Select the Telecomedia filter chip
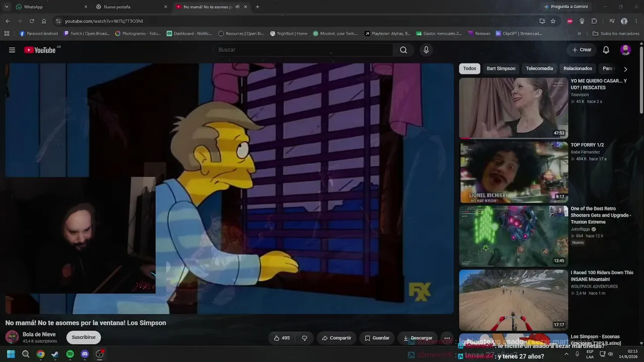This screenshot has width=644, height=362. point(539,68)
